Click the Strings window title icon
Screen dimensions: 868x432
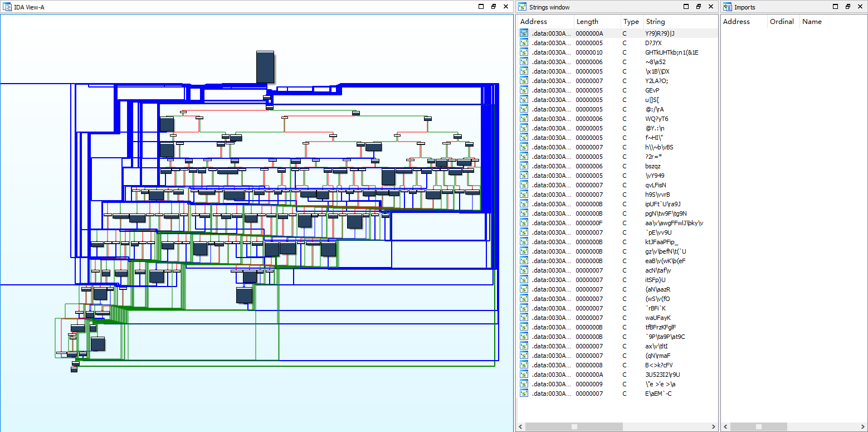tap(523, 7)
